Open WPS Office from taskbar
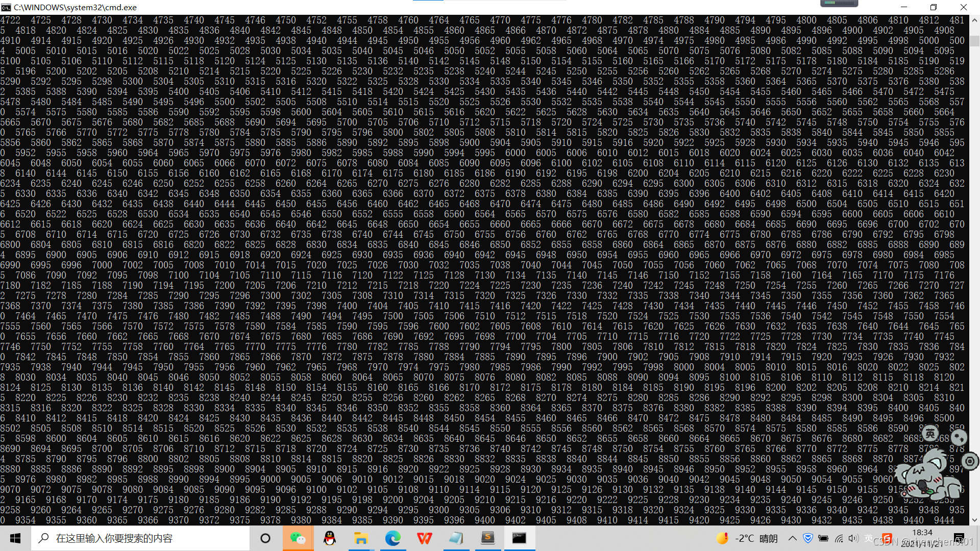This screenshot has width=980, height=551. [424, 538]
